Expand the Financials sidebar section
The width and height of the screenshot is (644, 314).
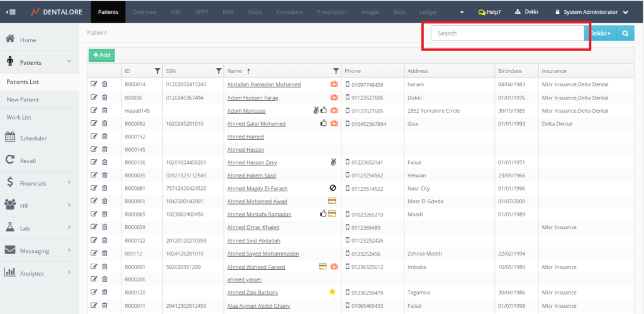[38, 183]
